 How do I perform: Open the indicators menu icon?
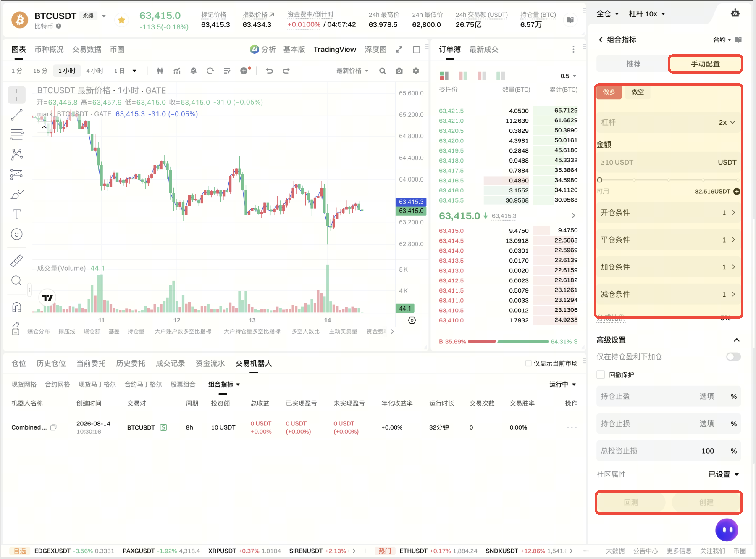(x=177, y=71)
